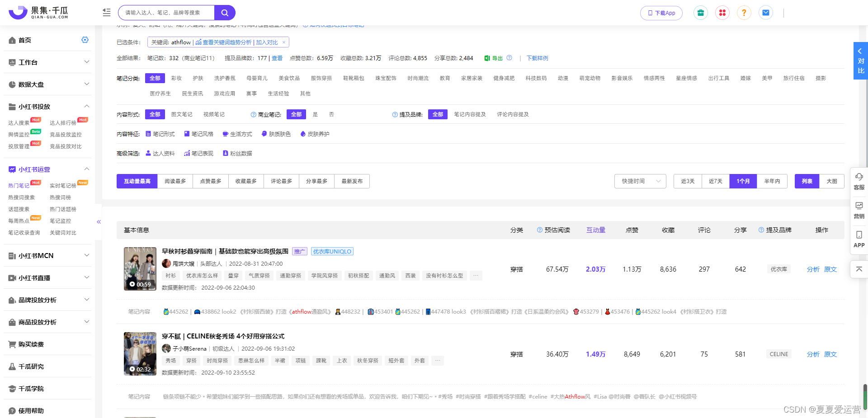Select 视频笔记 content format
The image size is (868, 418).
[214, 114]
